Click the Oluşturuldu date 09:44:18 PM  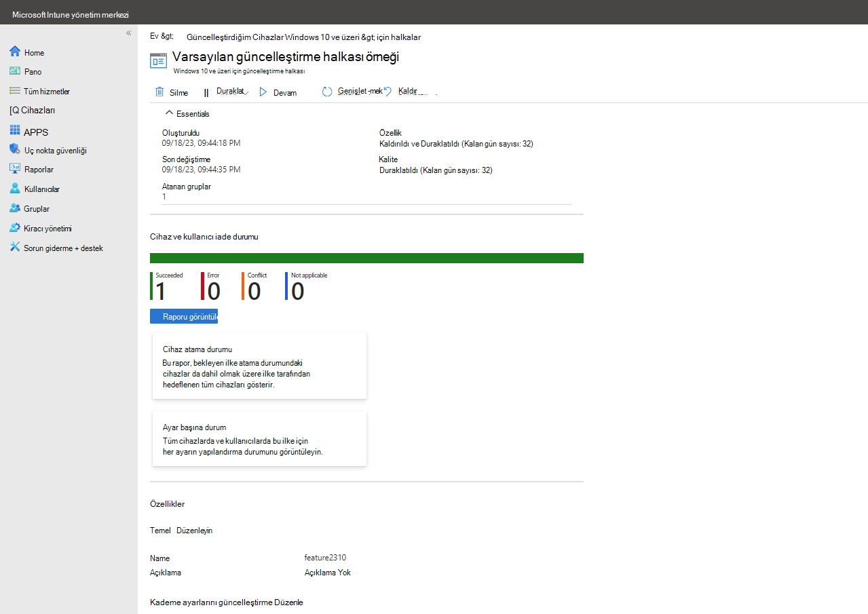click(x=201, y=143)
